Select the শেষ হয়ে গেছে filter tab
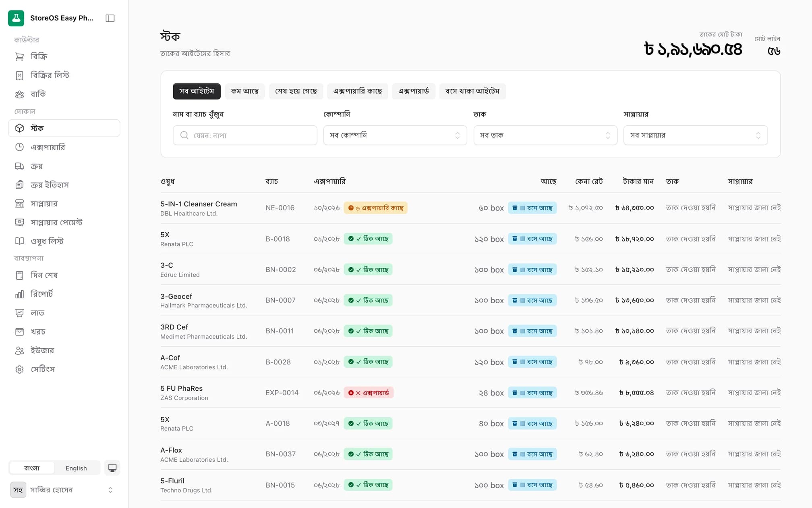Viewport: 812px width, 508px height. (x=296, y=91)
